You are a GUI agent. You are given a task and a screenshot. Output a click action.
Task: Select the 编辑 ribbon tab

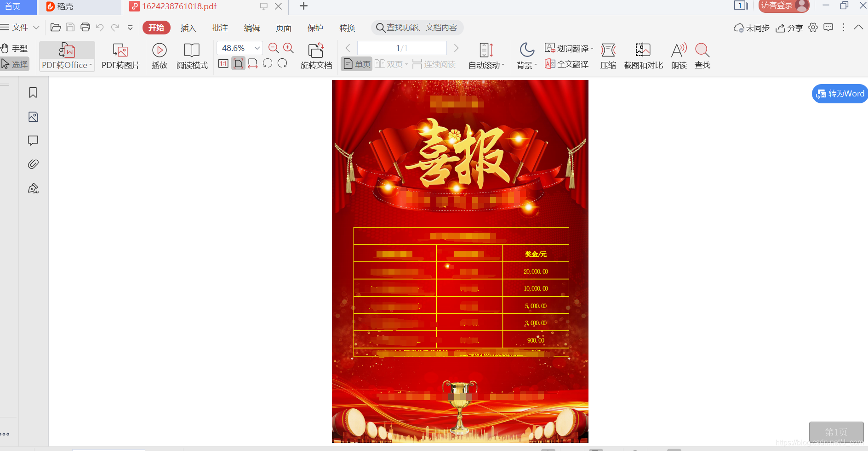point(252,28)
